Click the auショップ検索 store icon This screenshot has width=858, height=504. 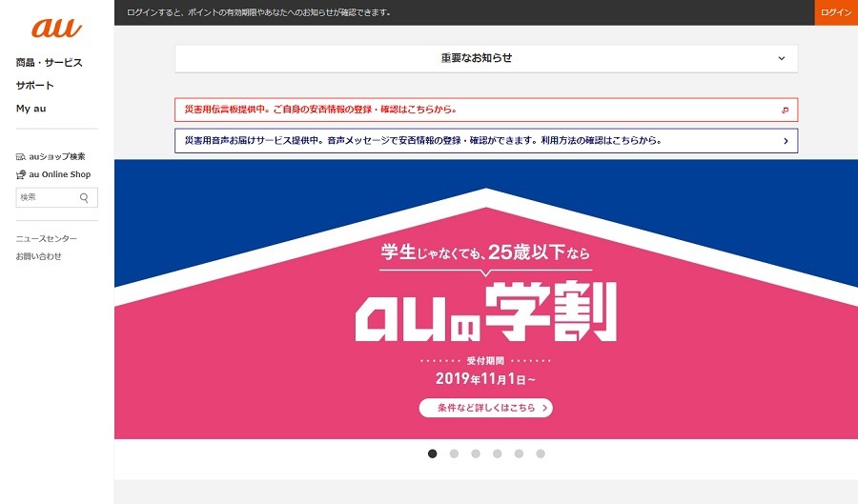[x=21, y=157]
